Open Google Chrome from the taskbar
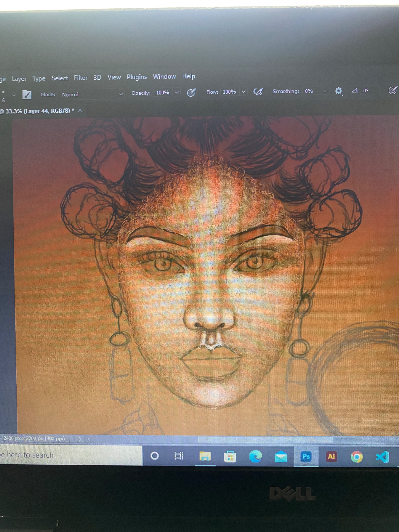This screenshot has height=532, width=399. pyautogui.click(x=357, y=457)
